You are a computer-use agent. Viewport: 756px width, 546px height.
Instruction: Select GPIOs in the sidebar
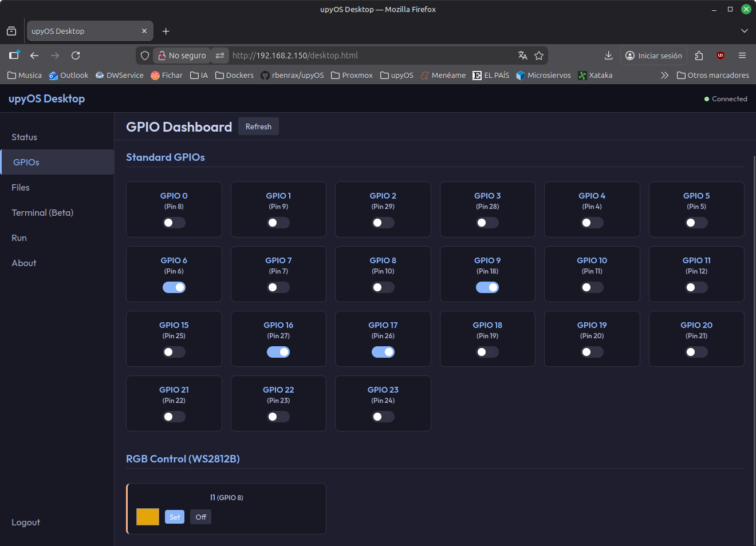tap(57, 163)
